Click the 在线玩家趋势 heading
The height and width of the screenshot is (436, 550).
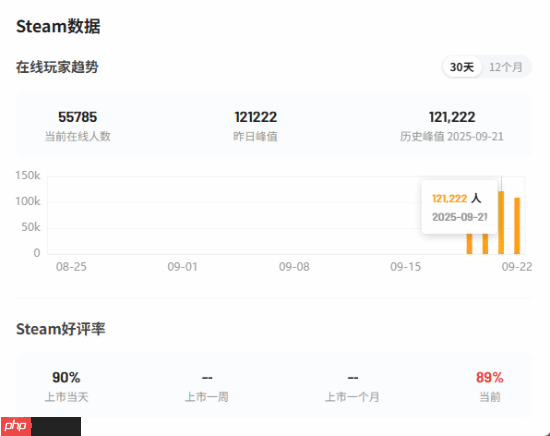click(57, 67)
